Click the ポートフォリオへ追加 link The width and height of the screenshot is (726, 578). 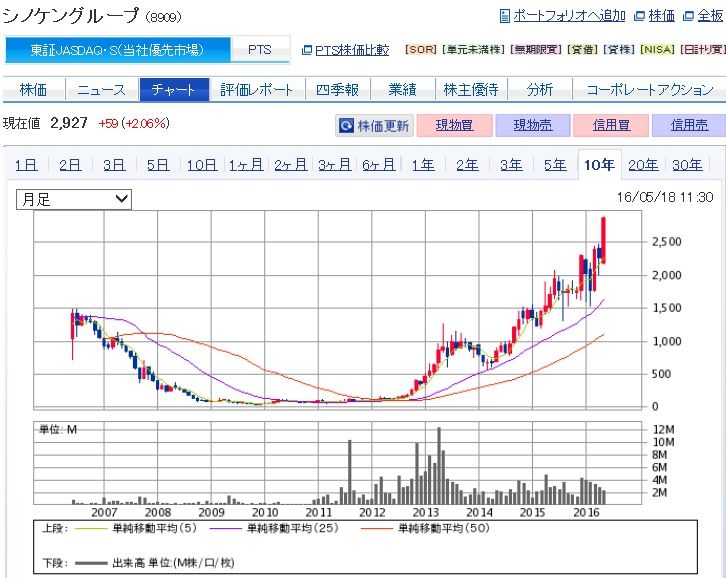pyautogui.click(x=569, y=16)
